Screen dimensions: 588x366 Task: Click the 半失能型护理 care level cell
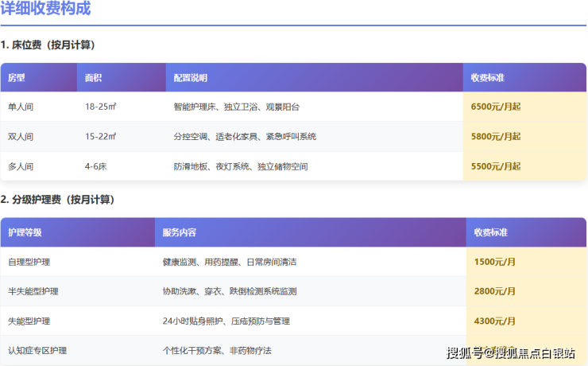[x=33, y=292]
